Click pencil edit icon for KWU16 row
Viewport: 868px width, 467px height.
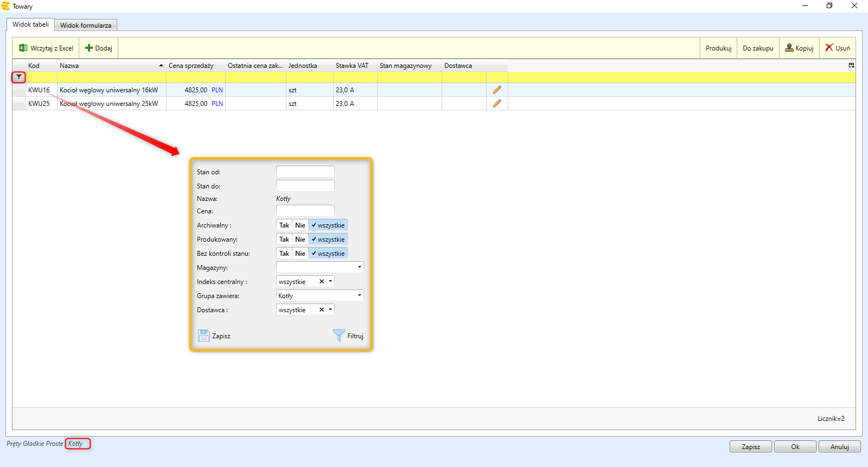coord(497,90)
